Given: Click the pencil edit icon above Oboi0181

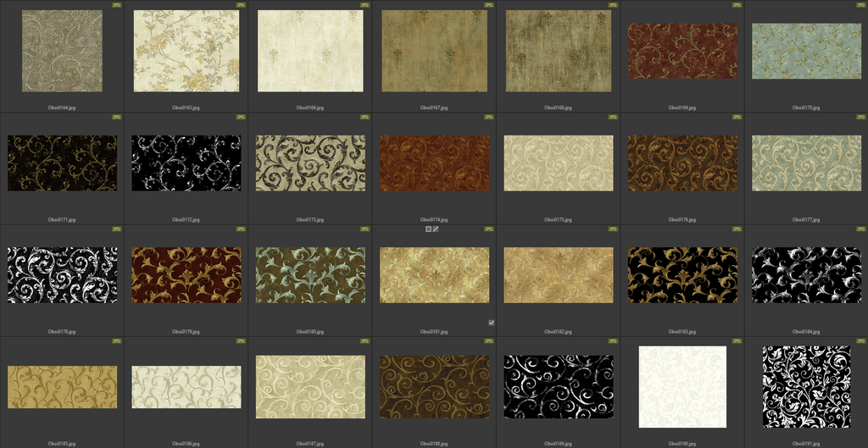Looking at the screenshot, I should (x=436, y=229).
